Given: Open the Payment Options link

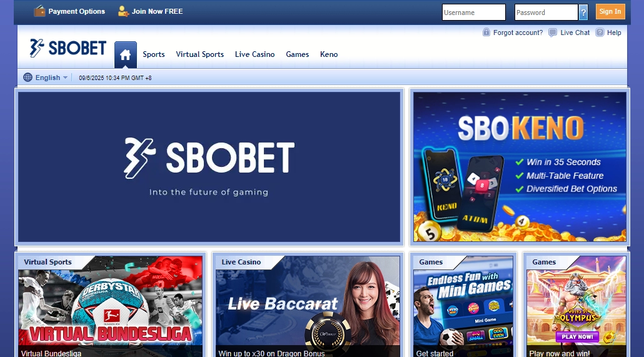Looking at the screenshot, I should (x=76, y=11).
